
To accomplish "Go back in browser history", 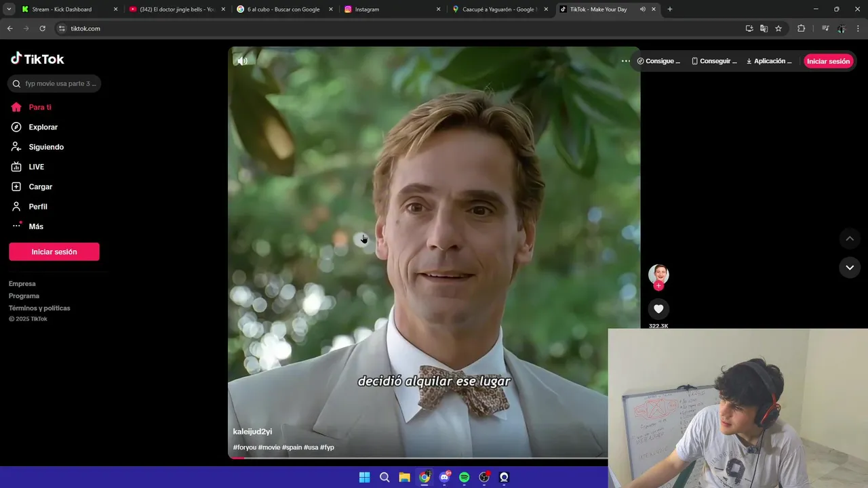I will (9, 28).
